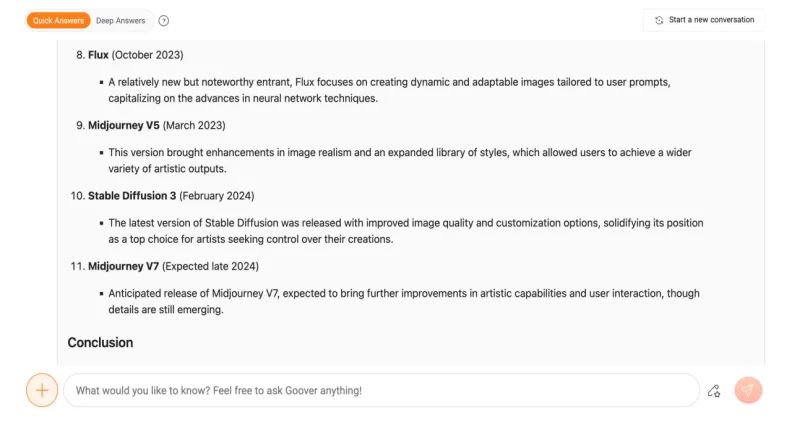
Task: Click the orange plus circle icon
Action: pyautogui.click(x=42, y=390)
